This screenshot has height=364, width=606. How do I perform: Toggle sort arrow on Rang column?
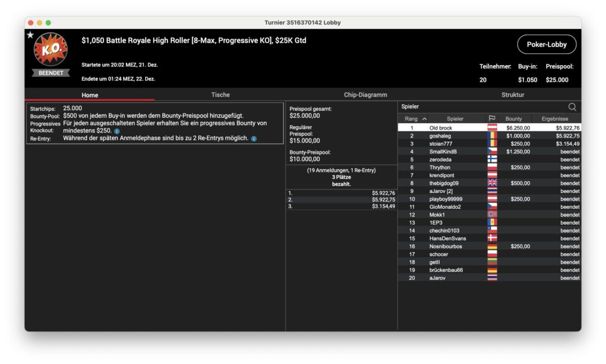click(424, 119)
